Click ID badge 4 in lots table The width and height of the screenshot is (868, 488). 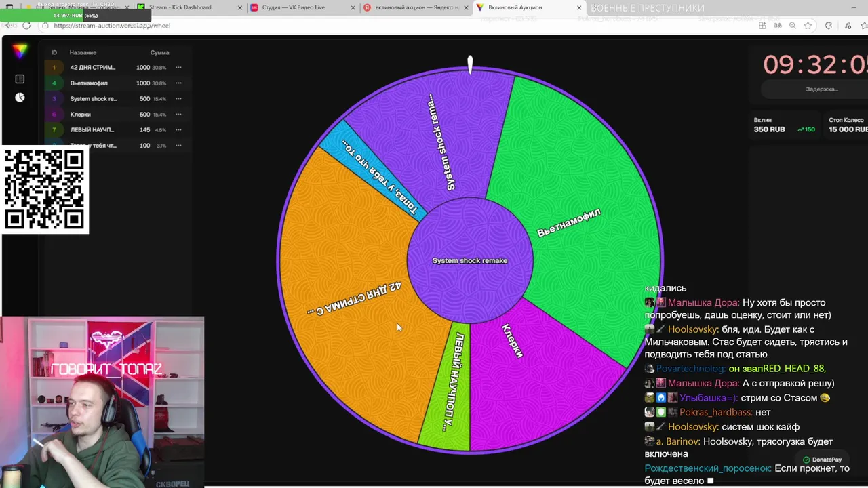[54, 83]
